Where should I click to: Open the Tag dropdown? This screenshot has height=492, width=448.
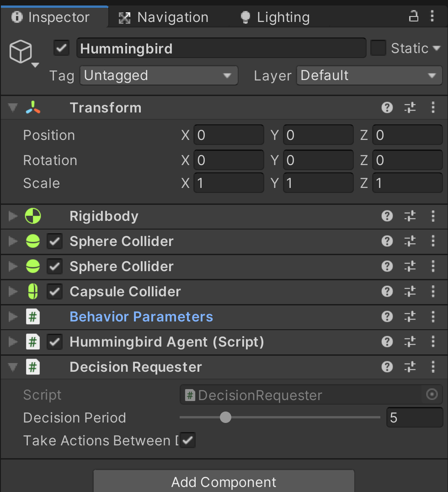tap(159, 75)
